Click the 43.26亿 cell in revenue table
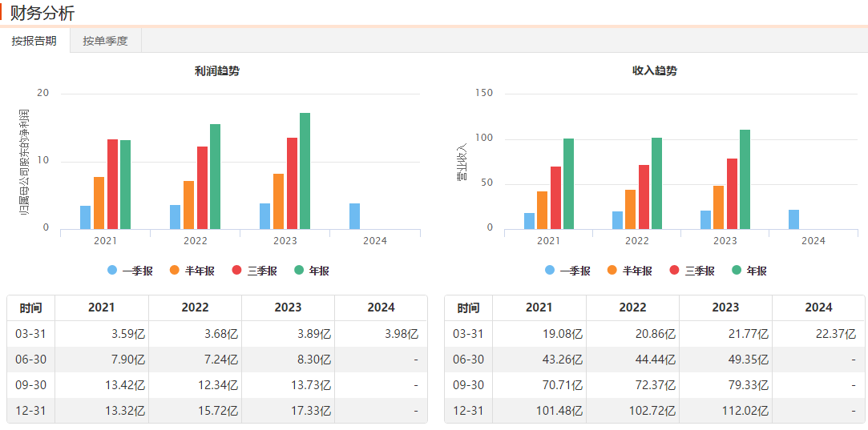 pyautogui.click(x=539, y=360)
